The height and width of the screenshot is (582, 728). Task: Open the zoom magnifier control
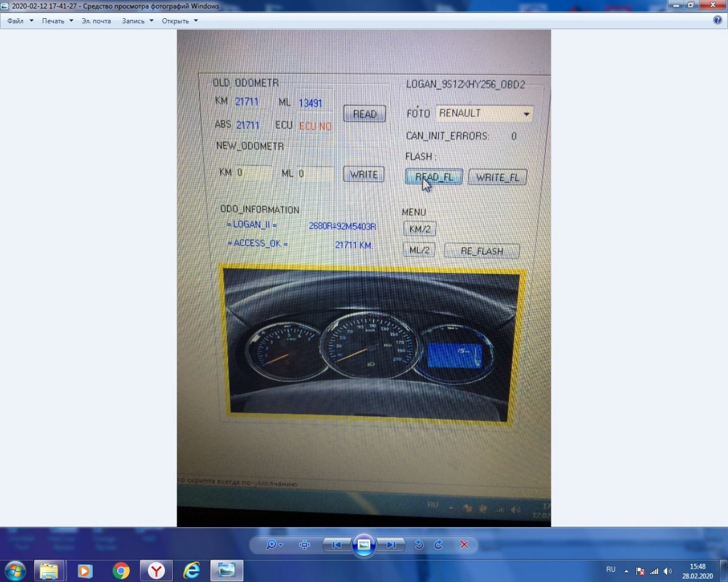click(274, 544)
